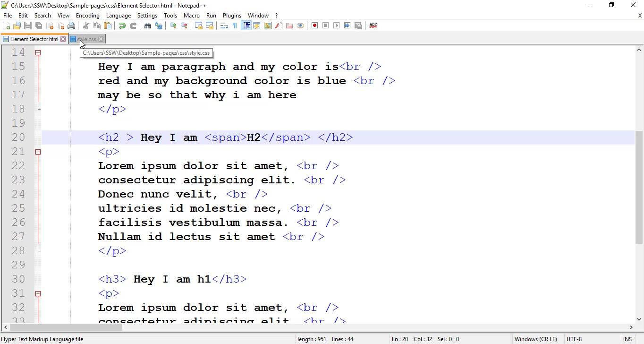Screen dimensions: 644x344
Task: Select the Element Selector.html tab
Action: tap(34, 39)
